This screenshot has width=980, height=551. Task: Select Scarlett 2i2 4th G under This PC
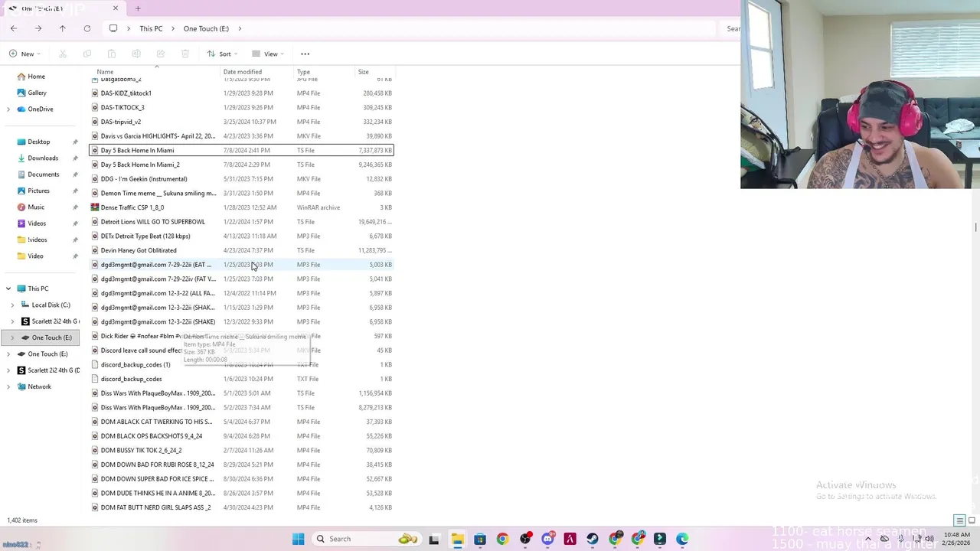[x=51, y=321]
